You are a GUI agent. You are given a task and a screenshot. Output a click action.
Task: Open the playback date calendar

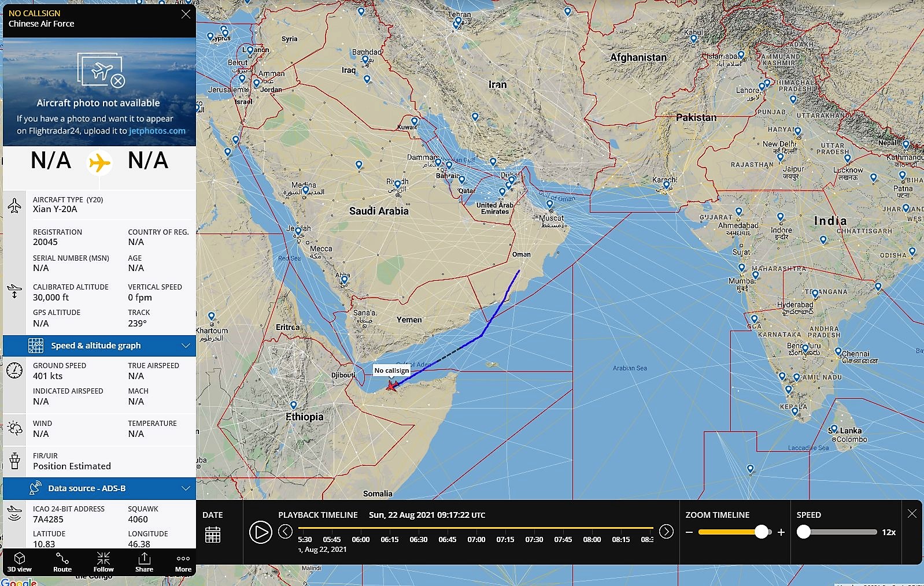click(x=213, y=535)
